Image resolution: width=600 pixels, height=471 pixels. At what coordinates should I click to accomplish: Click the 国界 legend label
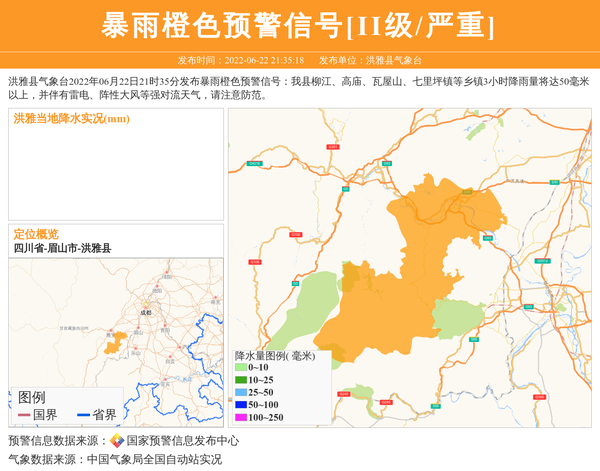[45, 415]
